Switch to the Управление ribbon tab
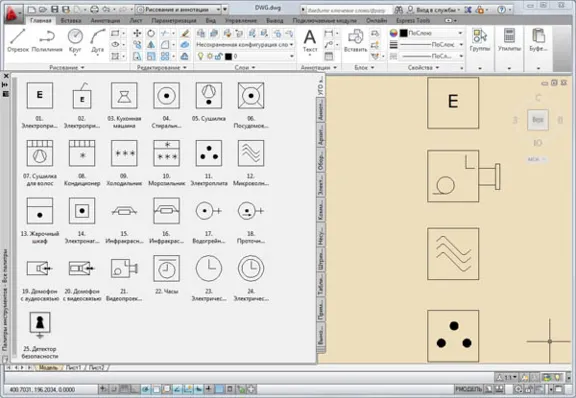The height and width of the screenshot is (398, 576). pyautogui.click(x=241, y=21)
